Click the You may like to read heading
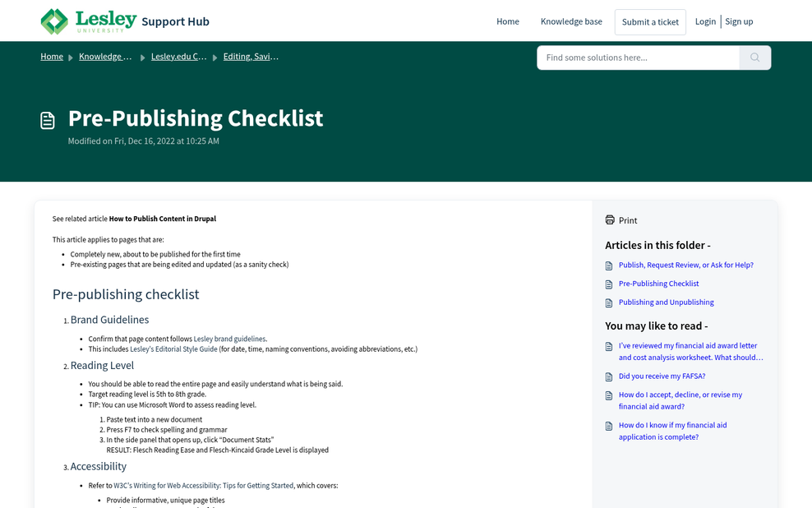The image size is (812, 508). tap(656, 326)
